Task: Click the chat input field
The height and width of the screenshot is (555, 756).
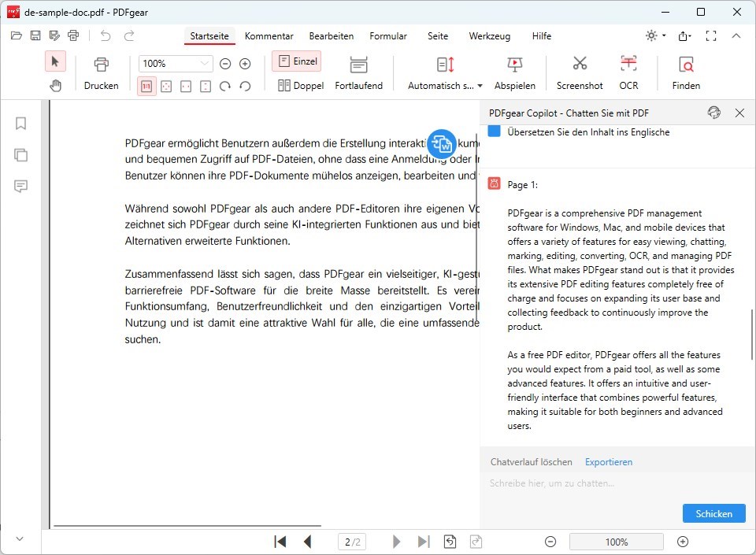Action: tap(617, 483)
